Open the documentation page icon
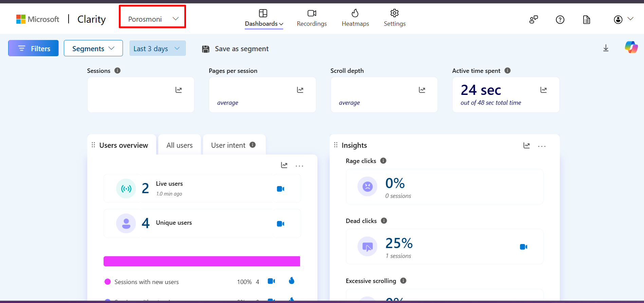Viewport: 644px width, 303px height. (x=586, y=20)
